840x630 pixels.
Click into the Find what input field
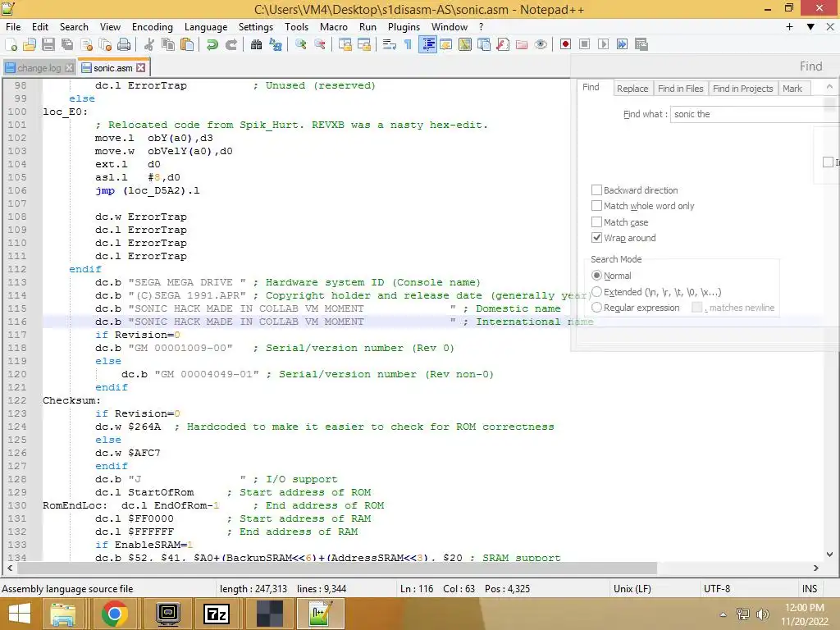click(x=755, y=114)
